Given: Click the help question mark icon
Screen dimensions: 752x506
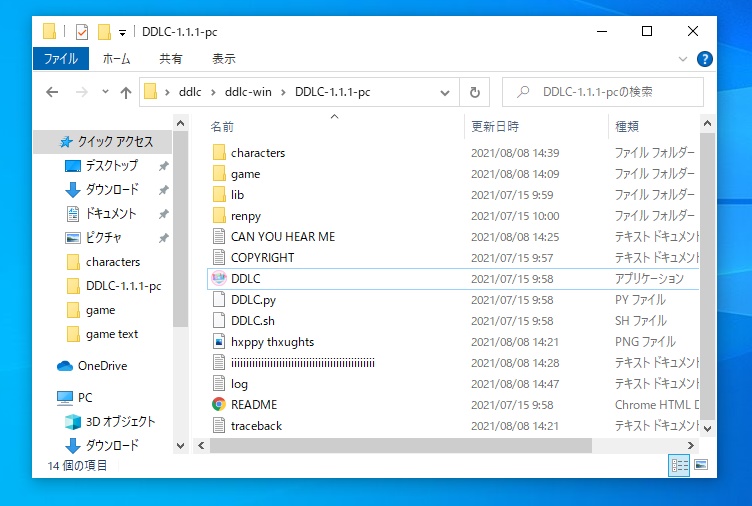Looking at the screenshot, I should (704, 59).
